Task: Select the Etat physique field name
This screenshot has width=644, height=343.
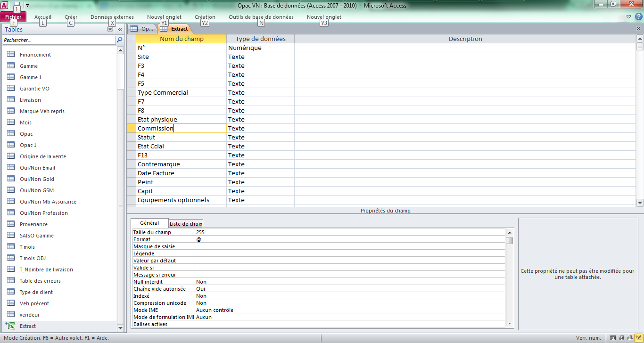Action: tap(182, 119)
